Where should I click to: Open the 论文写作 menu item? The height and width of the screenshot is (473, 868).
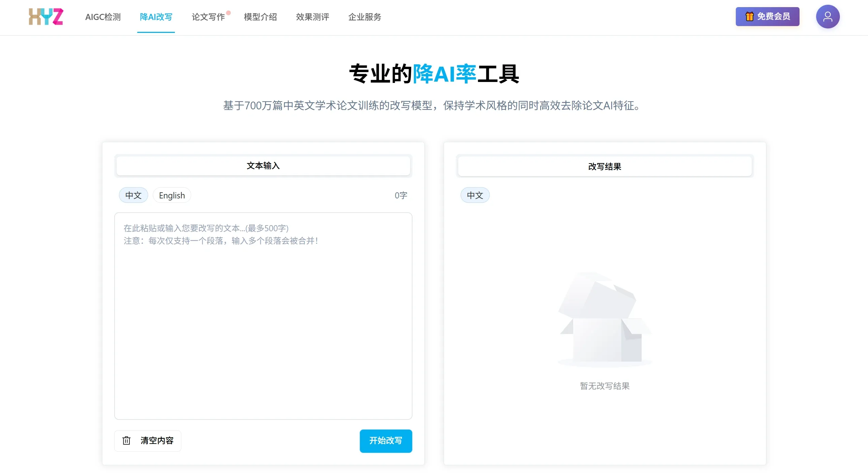click(x=208, y=17)
